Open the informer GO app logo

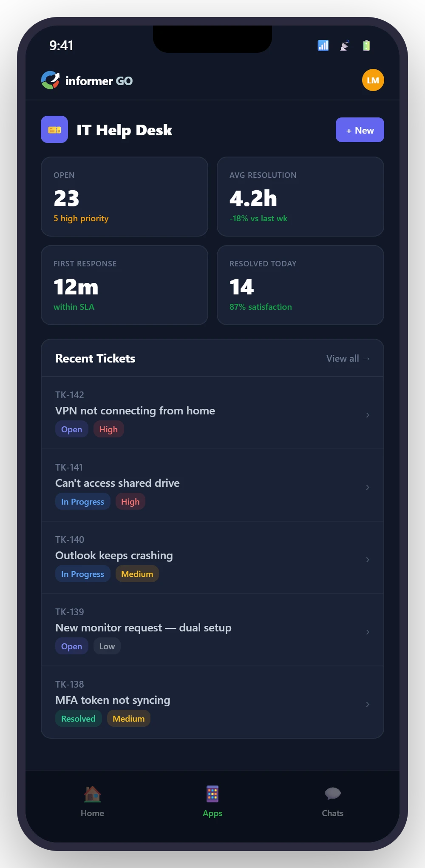[51, 80]
